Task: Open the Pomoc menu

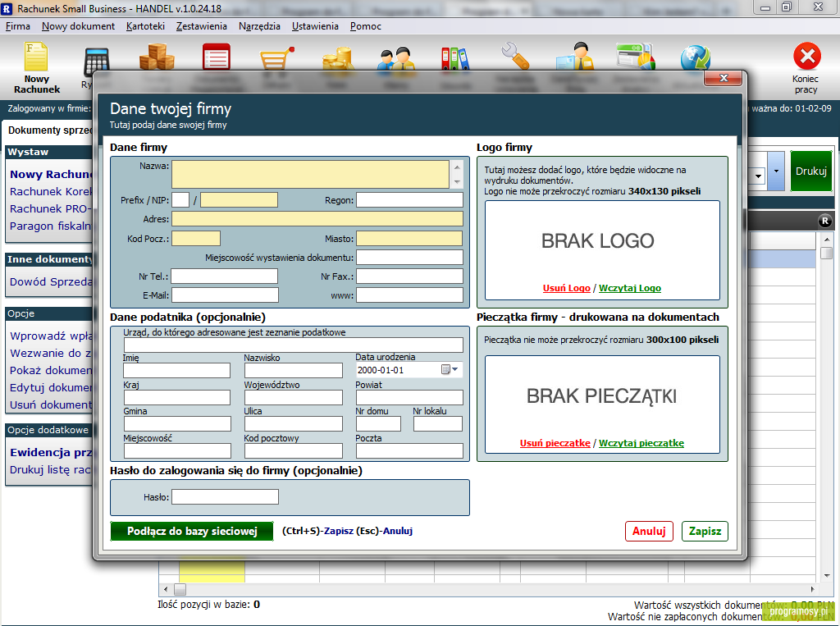Action: [x=365, y=26]
